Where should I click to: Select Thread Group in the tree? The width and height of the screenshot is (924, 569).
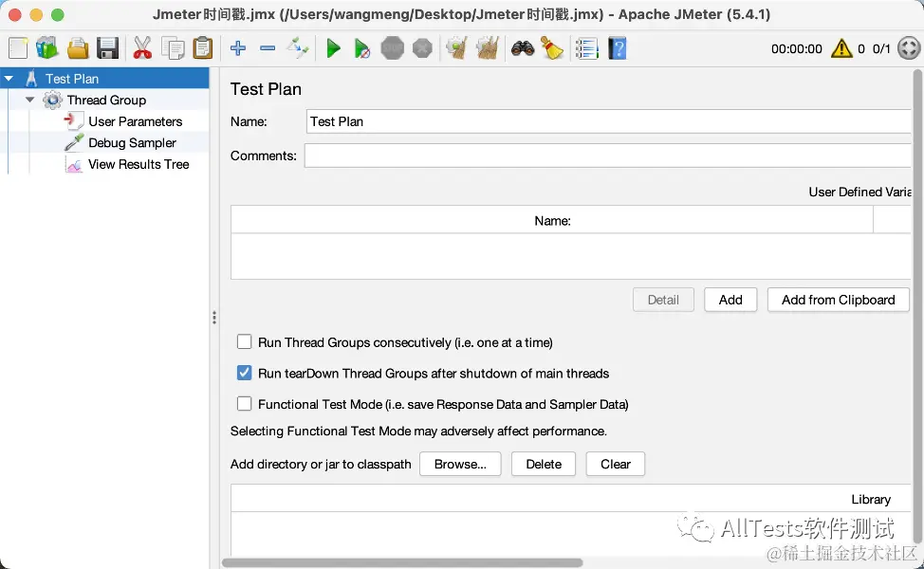pyautogui.click(x=106, y=100)
